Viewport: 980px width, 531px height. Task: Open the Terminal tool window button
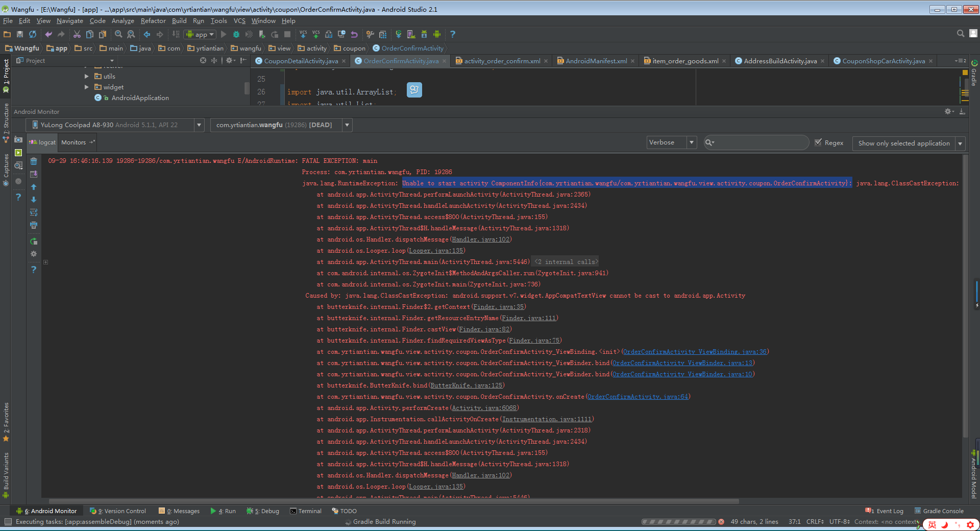tap(306, 511)
